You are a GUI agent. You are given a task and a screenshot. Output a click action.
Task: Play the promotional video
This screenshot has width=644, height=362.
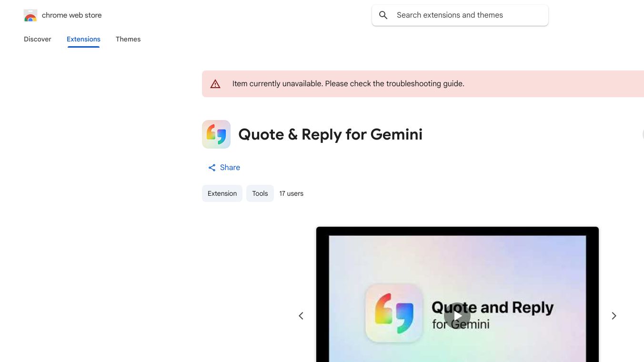coord(457,315)
